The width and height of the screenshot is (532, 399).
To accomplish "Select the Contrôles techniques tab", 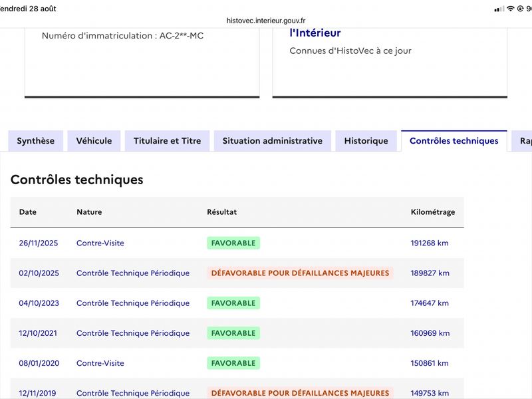I will [x=454, y=141].
